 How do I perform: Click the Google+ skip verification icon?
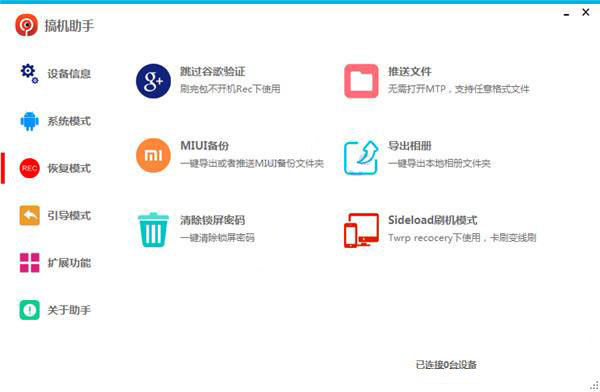(153, 81)
